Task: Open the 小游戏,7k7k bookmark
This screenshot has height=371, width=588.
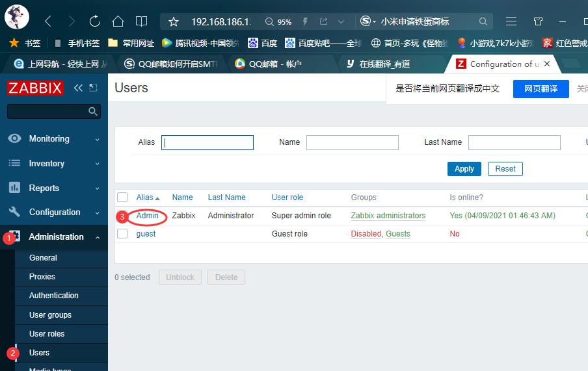Action: coord(495,43)
